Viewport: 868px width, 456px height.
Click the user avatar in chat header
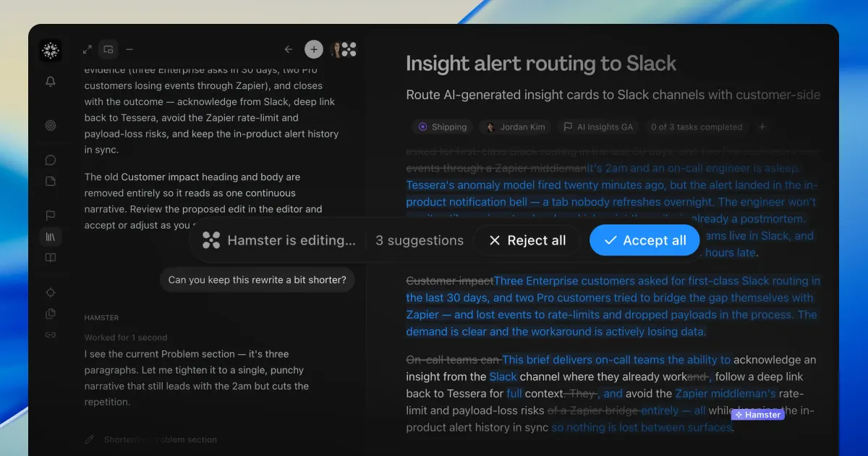336,49
